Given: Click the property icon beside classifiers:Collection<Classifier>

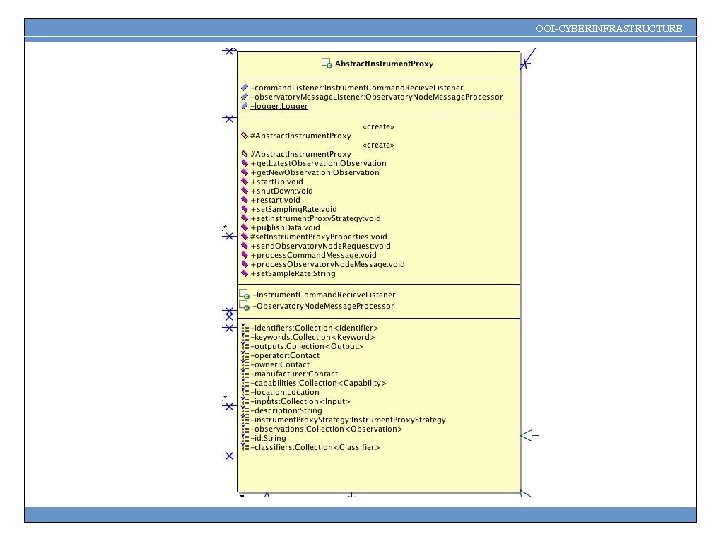Looking at the screenshot, I should tap(245, 447).
